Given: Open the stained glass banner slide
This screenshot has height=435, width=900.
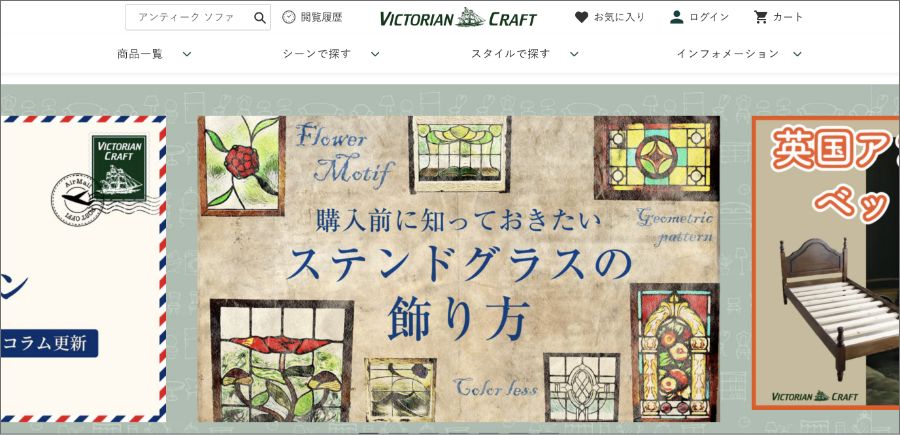Looking at the screenshot, I should 459,269.
